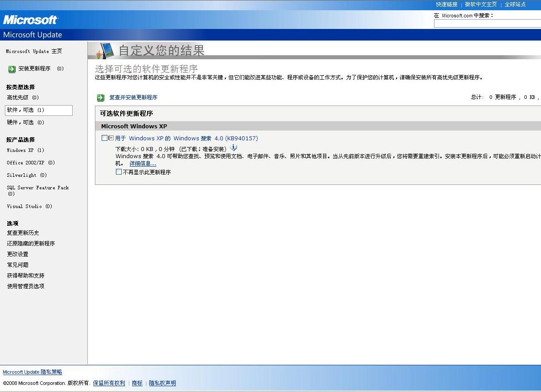The width and height of the screenshot is (541, 392).
Task: Click the Microsoft.com search input box
Action: (x=487, y=24)
